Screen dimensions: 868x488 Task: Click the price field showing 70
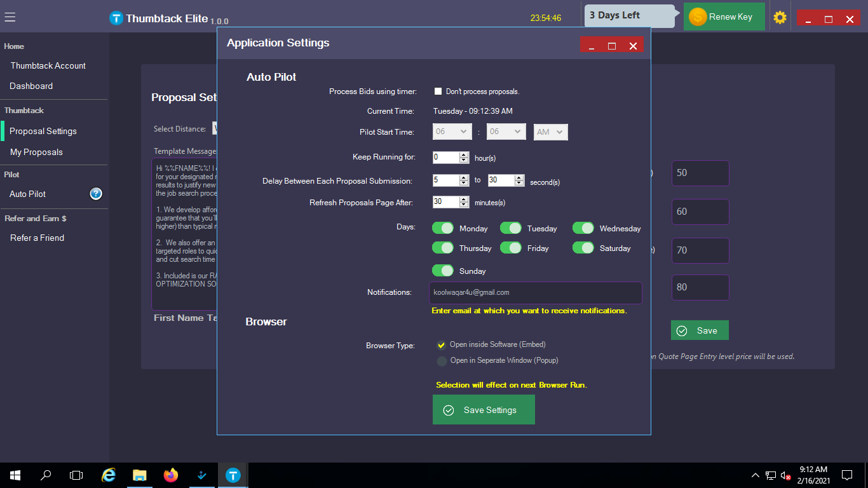point(700,250)
